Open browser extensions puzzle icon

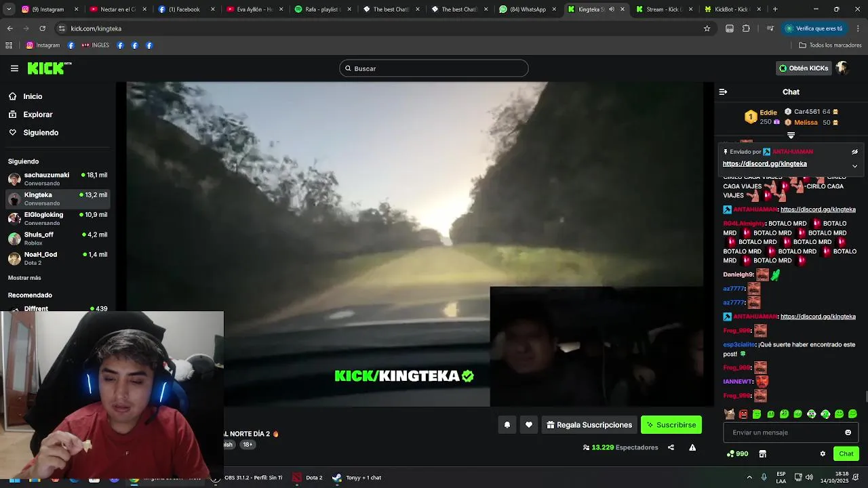click(746, 28)
